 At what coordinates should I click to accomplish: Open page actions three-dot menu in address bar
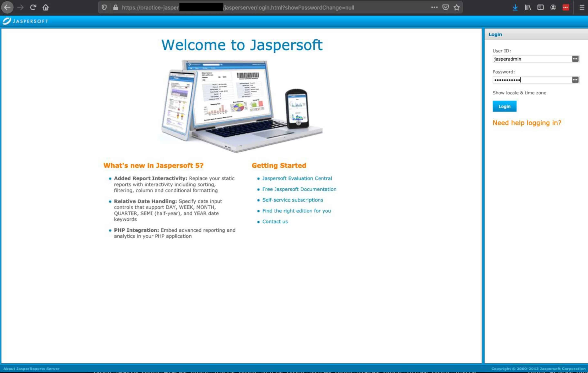[434, 7]
